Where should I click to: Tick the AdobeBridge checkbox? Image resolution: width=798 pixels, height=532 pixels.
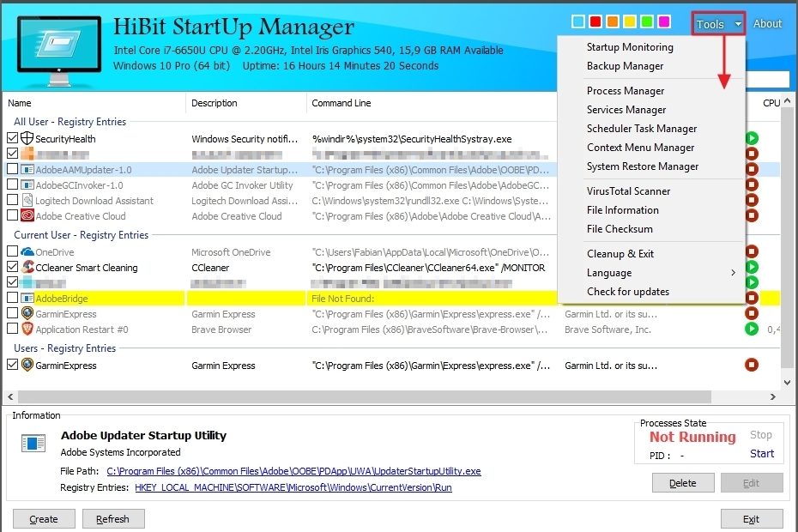(12, 298)
